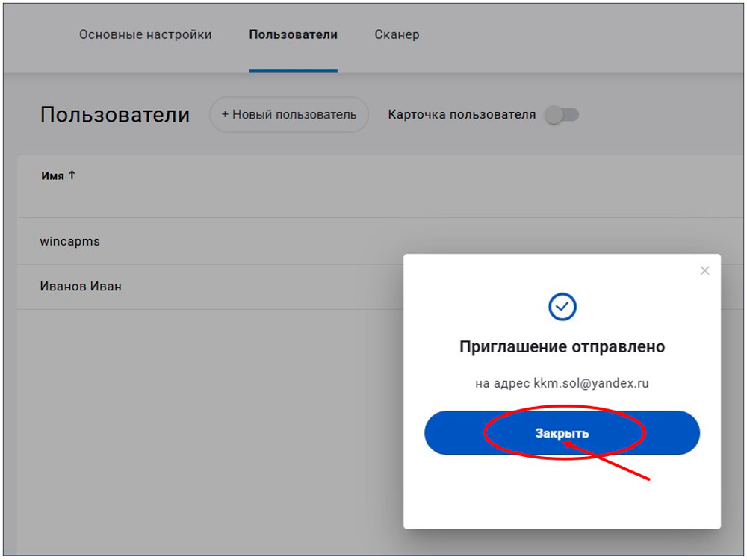Screen dimensions: 747x560
Task: Switch to the Сканер tab
Action: coord(397,35)
